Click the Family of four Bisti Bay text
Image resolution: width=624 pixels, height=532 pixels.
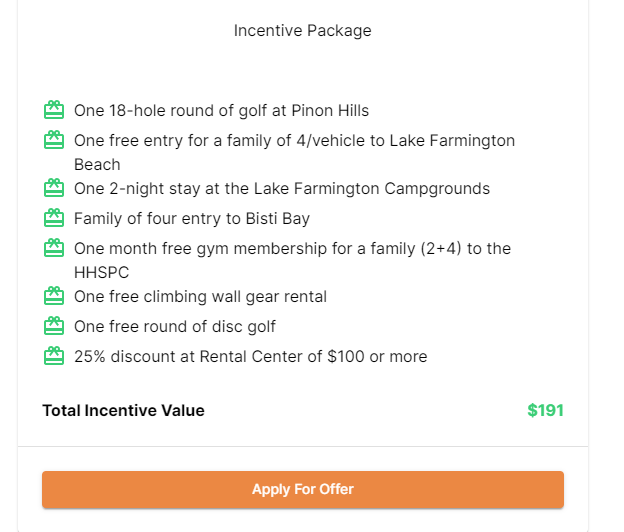coord(192,218)
